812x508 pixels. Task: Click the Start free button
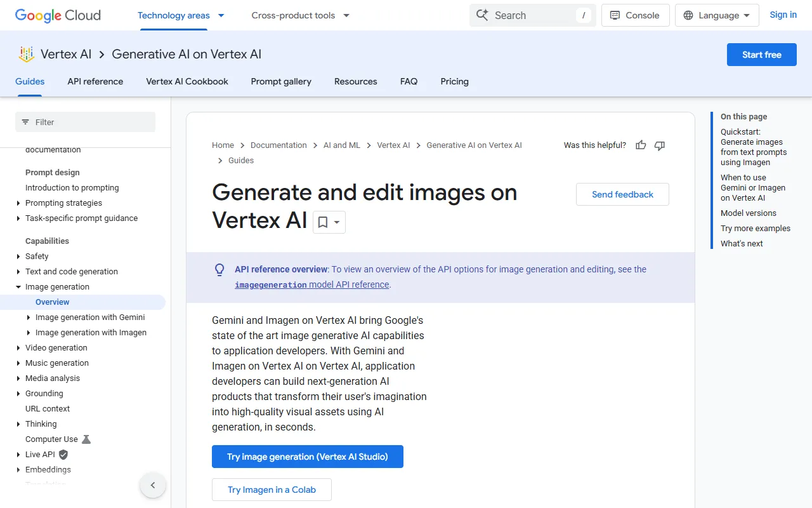[761, 55]
